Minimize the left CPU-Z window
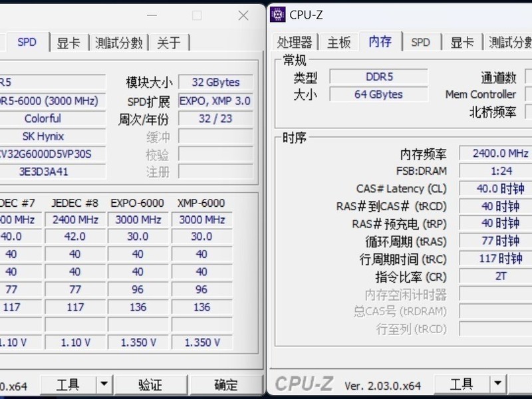 tap(152, 15)
